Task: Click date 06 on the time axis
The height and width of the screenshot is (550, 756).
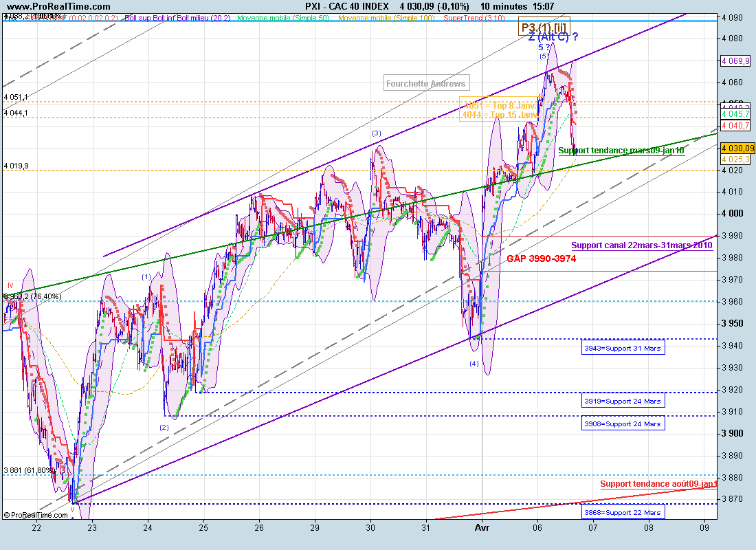Action: click(537, 528)
